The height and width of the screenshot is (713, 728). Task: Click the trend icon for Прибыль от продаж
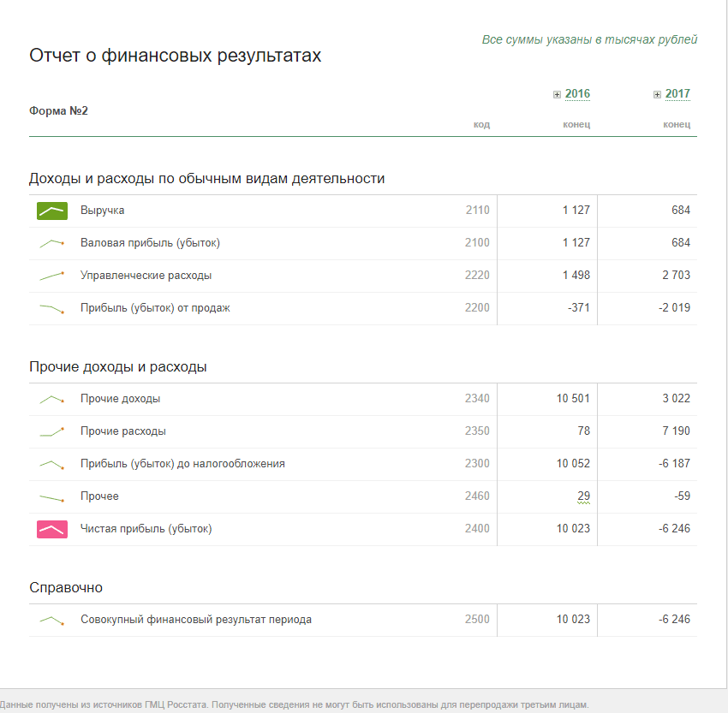[x=52, y=308]
